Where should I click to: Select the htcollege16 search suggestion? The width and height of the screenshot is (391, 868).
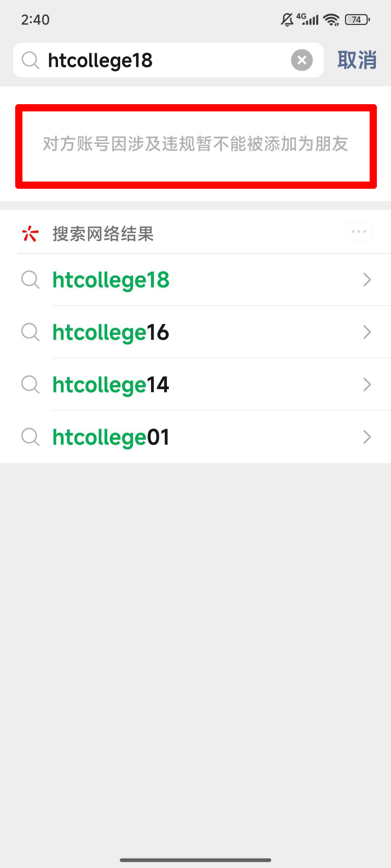(111, 332)
